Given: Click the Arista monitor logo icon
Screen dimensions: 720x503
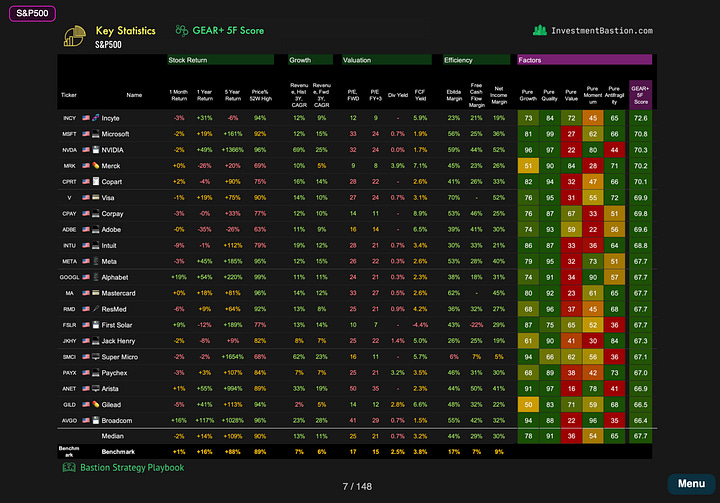Looking at the screenshot, I should coord(96,389).
